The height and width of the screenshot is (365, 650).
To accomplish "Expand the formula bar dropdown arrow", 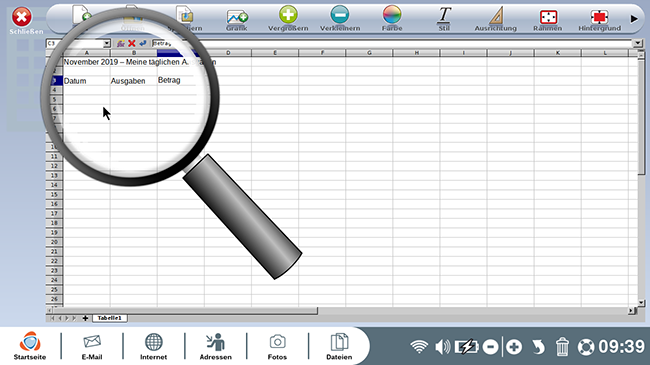I will [x=638, y=43].
